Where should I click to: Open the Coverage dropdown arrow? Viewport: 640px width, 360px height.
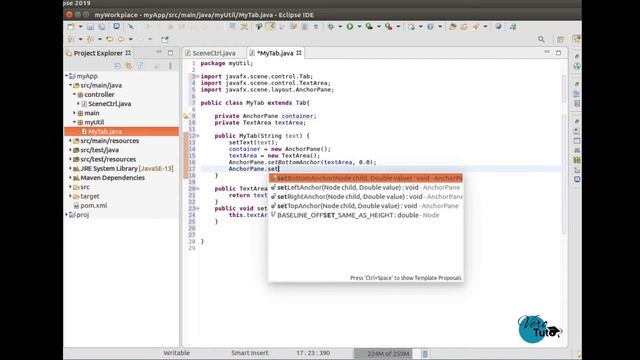pyautogui.click(x=379, y=27)
